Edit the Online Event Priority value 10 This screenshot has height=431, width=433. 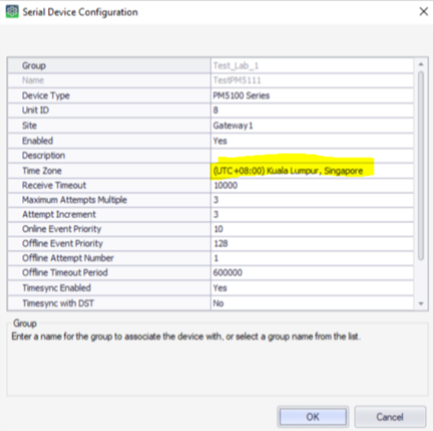click(312, 229)
